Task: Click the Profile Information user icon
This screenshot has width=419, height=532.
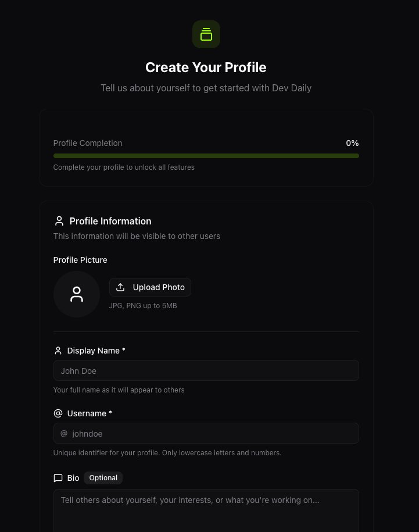Action: point(59,221)
